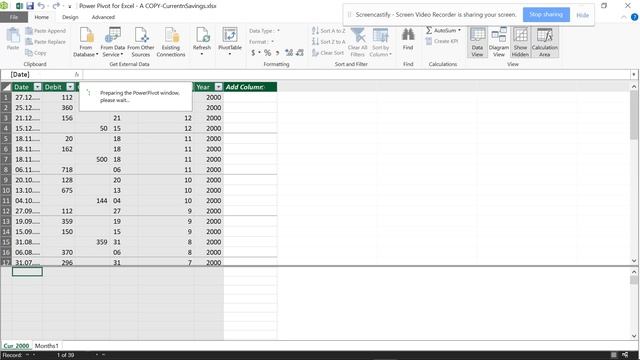Image resolution: width=640 pixels, height=360 pixels.
Task: Click the fx insert function icon
Action: click(76, 75)
